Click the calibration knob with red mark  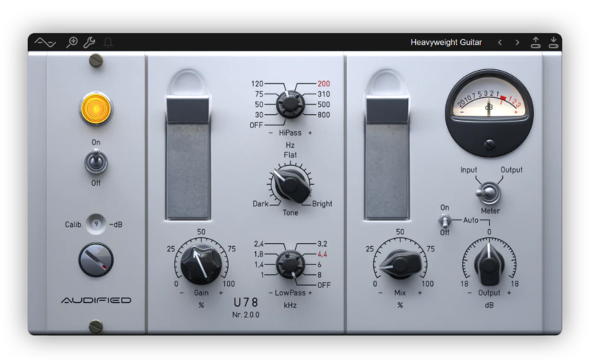click(x=96, y=259)
